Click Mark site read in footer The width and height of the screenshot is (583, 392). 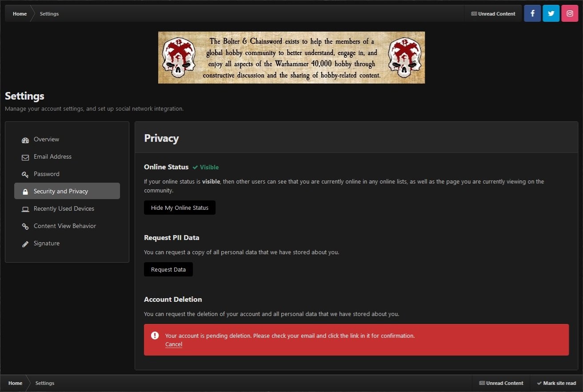click(556, 383)
